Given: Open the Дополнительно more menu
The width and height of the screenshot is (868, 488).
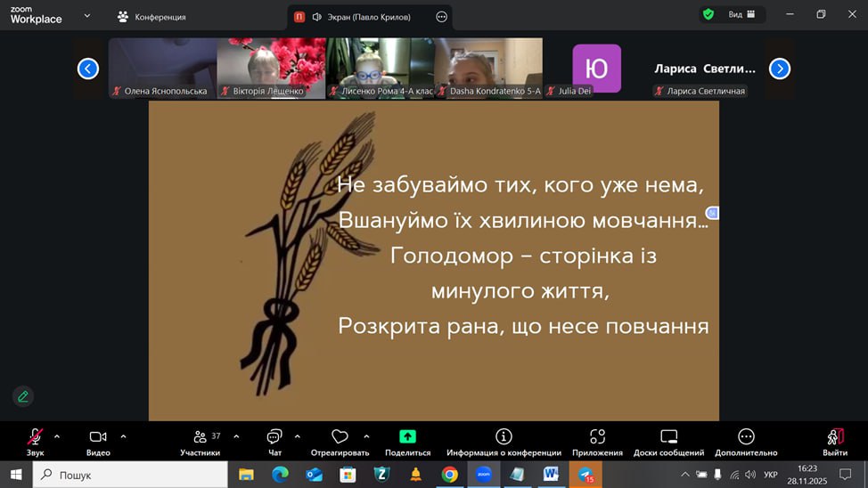Looking at the screenshot, I should [746, 436].
